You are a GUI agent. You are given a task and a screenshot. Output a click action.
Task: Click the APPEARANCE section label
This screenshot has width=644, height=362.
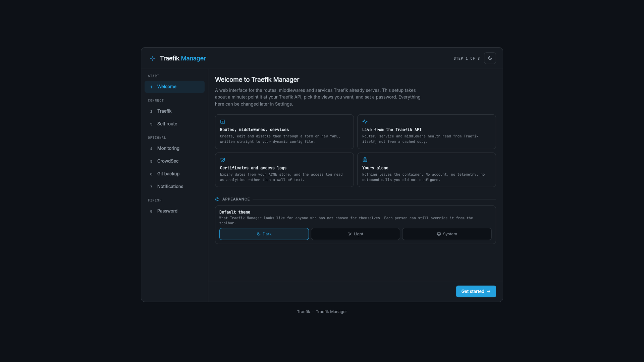point(236,199)
